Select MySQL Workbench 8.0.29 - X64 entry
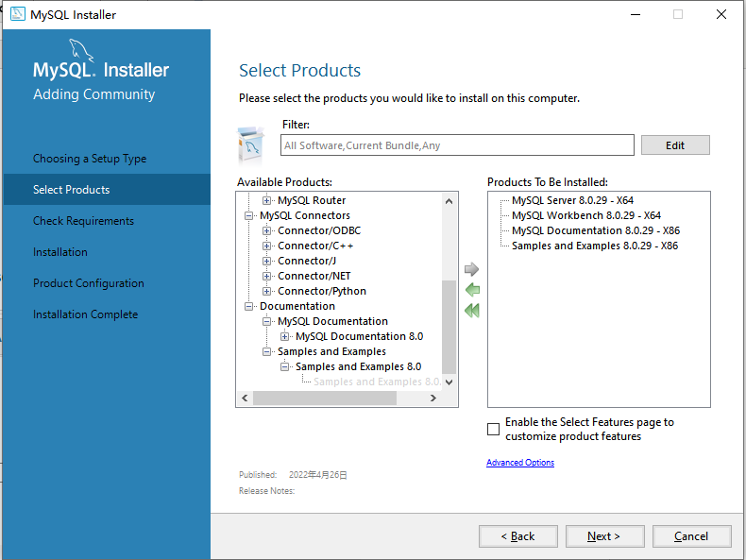This screenshot has height=560, width=746. (586, 215)
